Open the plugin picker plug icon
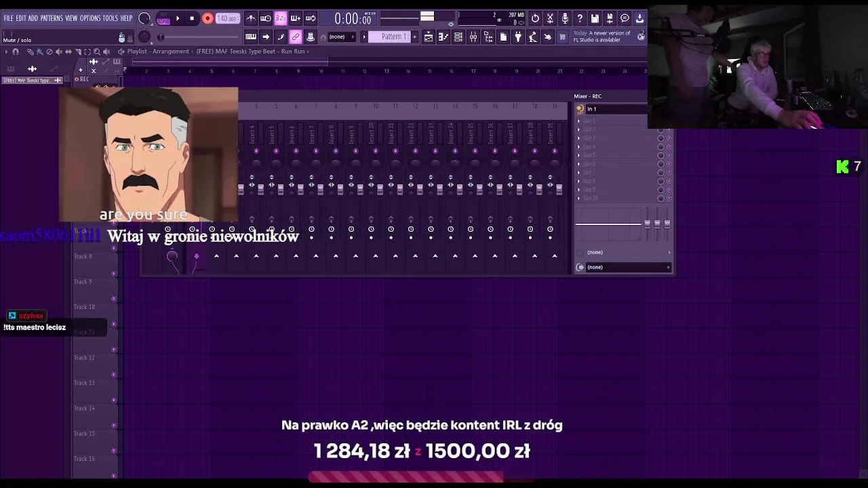Screen dimensions: 868x488 (518, 37)
